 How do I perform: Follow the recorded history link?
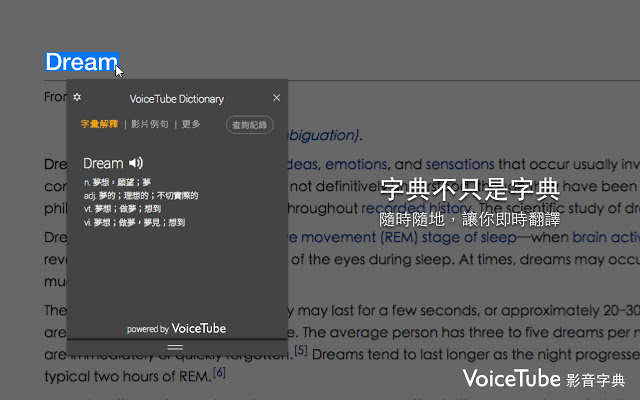click(x=416, y=208)
